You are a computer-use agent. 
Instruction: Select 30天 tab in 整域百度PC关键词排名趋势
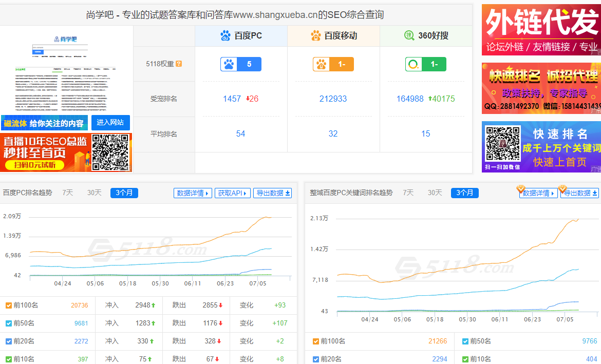435,193
